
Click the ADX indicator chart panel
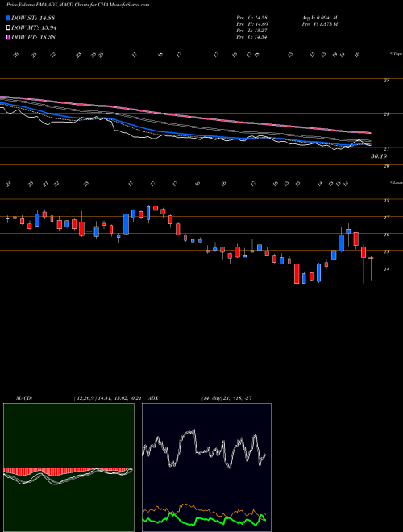click(x=206, y=468)
